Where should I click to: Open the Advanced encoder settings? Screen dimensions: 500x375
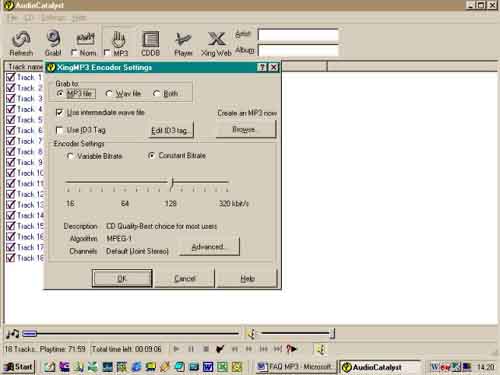[209, 247]
